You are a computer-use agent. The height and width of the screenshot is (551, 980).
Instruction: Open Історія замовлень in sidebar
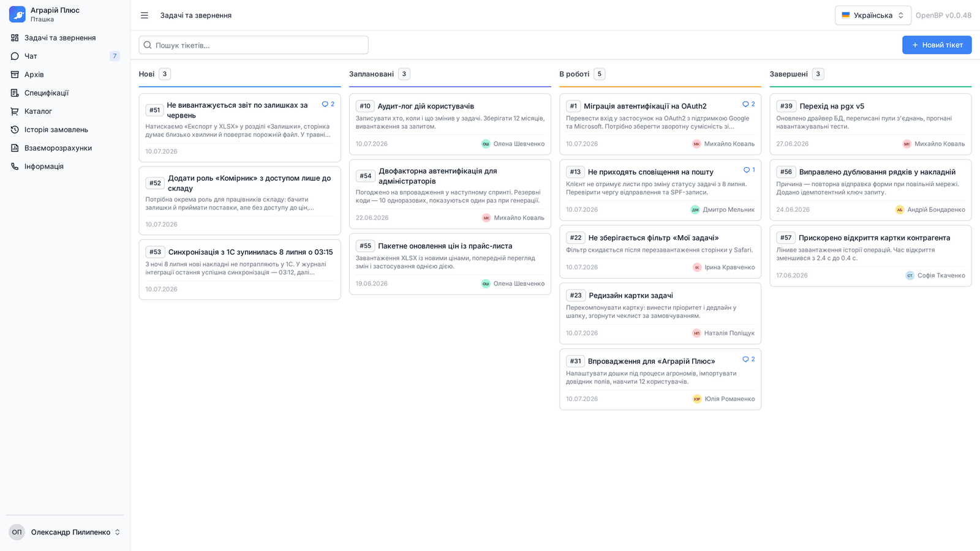coord(65,130)
